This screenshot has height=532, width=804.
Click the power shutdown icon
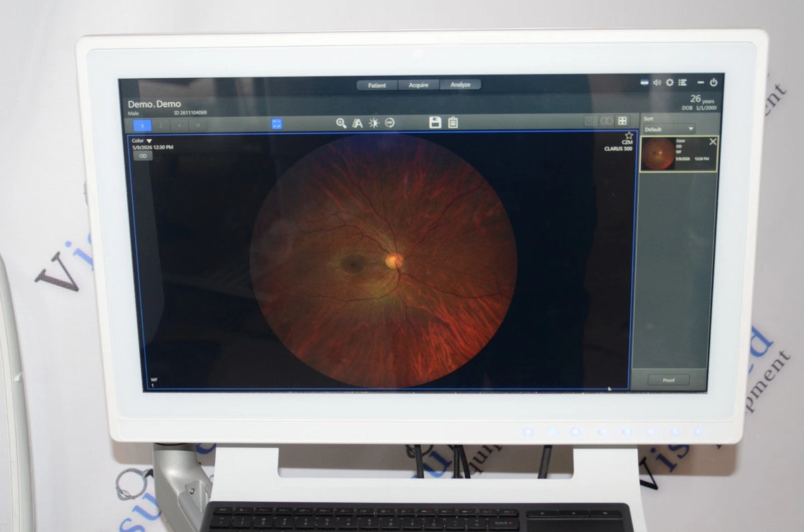[714, 82]
